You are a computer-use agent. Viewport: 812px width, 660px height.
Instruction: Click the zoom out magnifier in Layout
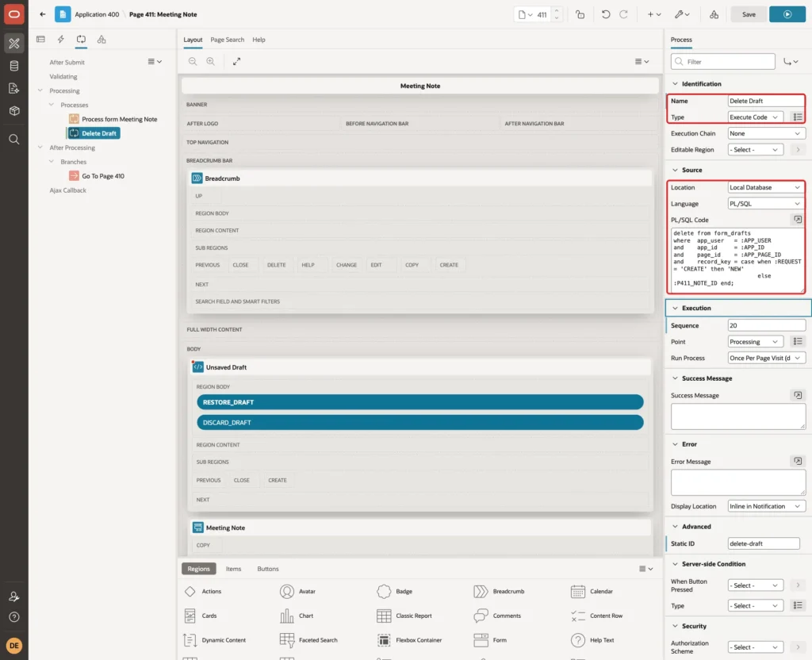[193, 61]
